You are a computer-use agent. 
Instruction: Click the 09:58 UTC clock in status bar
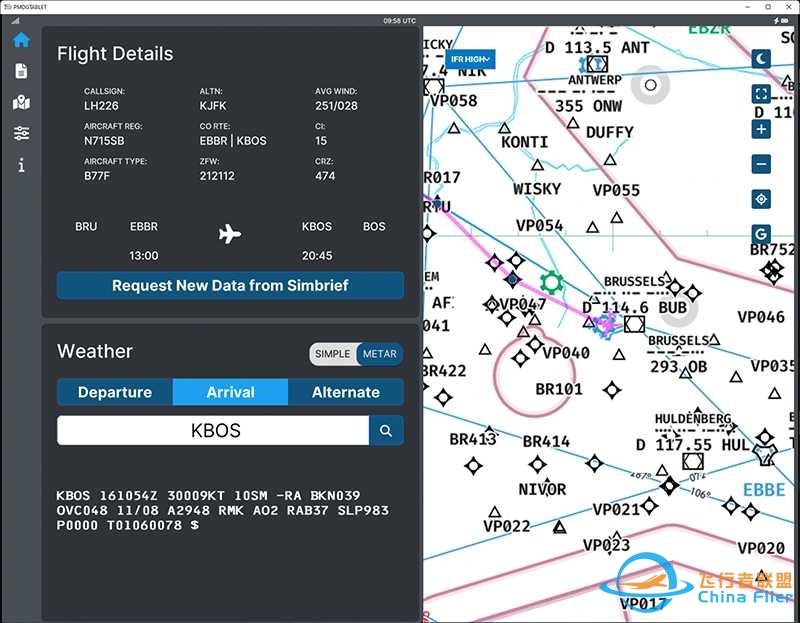point(399,21)
